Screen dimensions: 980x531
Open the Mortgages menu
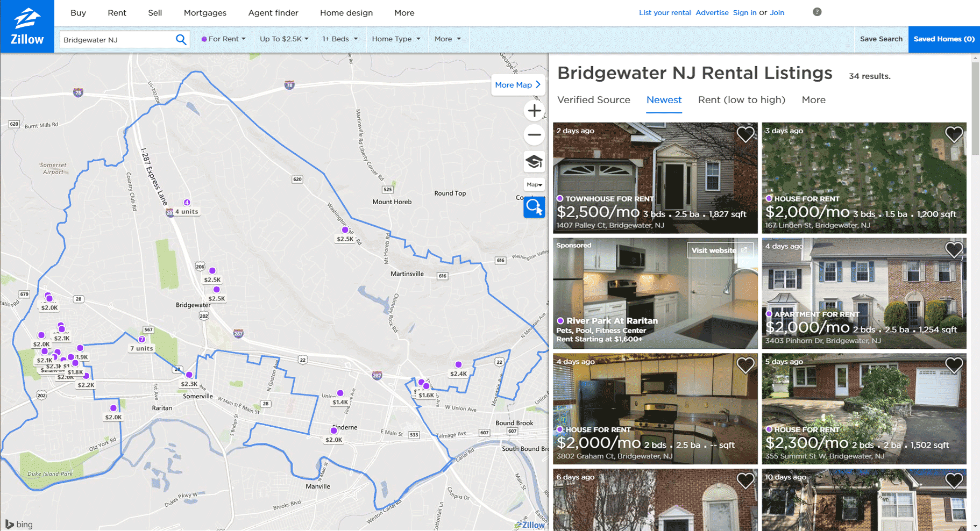pos(205,13)
